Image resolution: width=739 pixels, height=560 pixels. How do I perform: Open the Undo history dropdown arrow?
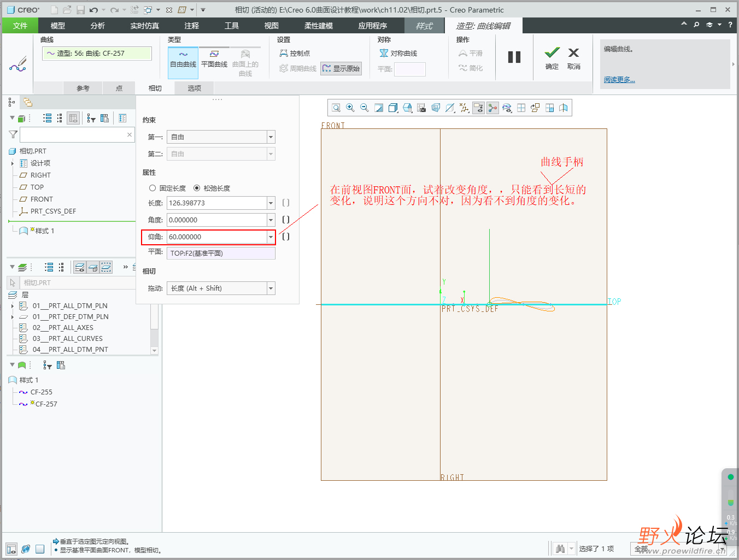104,10
